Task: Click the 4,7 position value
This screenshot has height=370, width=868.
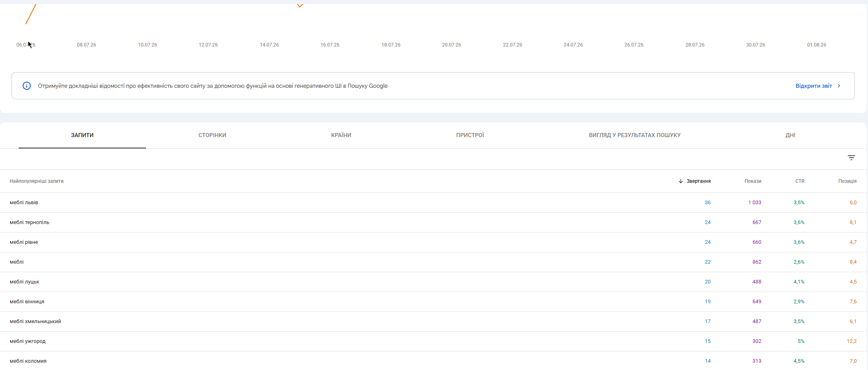Action: click(x=853, y=242)
